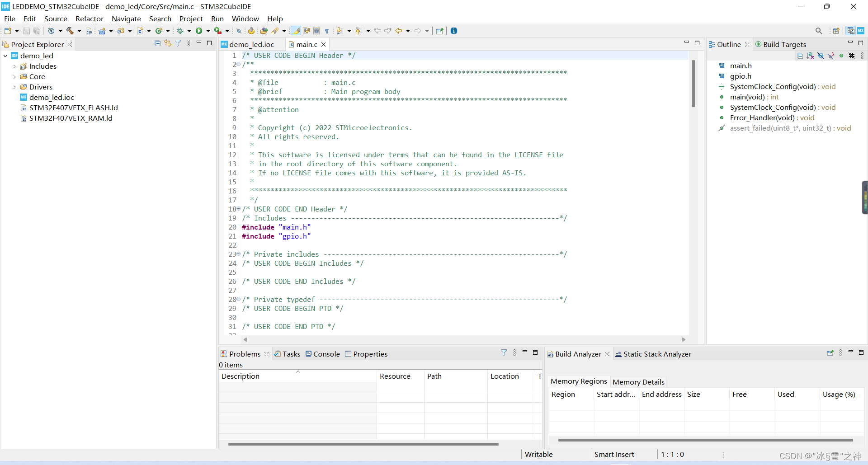Click the green Run button icon
Screen dimensions: 868x465
pos(199,31)
